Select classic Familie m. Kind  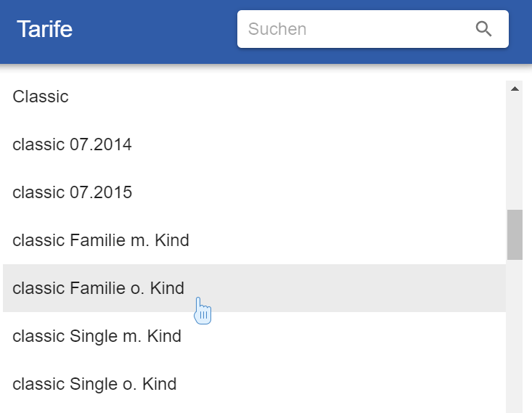pyautogui.click(x=101, y=240)
